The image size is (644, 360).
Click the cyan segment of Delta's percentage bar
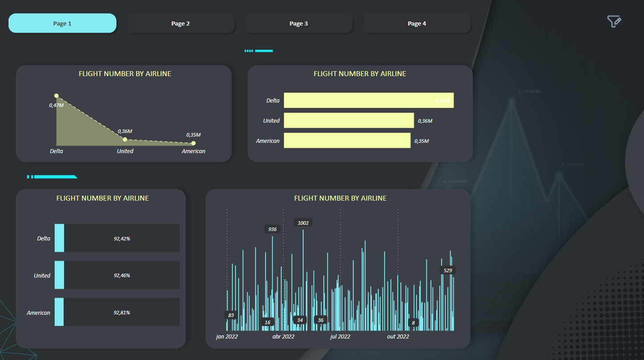pyautogui.click(x=59, y=238)
